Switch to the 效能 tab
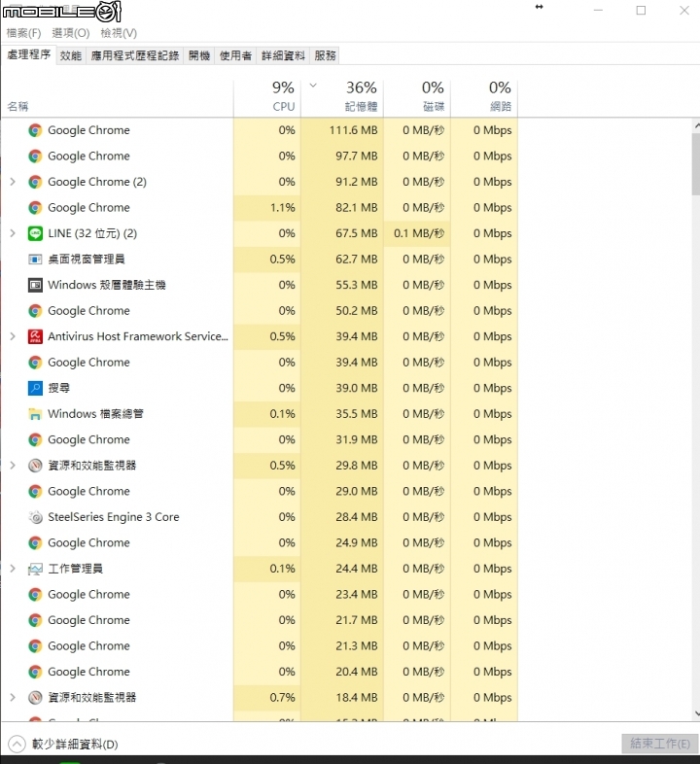Viewport: 700px width, 764px height. [x=71, y=55]
